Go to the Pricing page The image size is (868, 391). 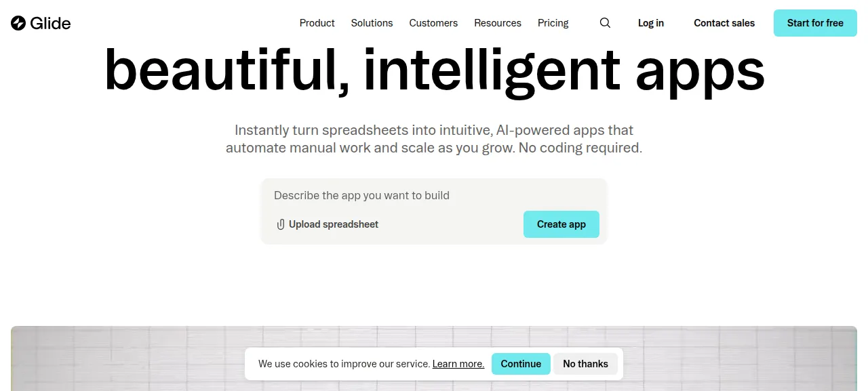point(553,23)
